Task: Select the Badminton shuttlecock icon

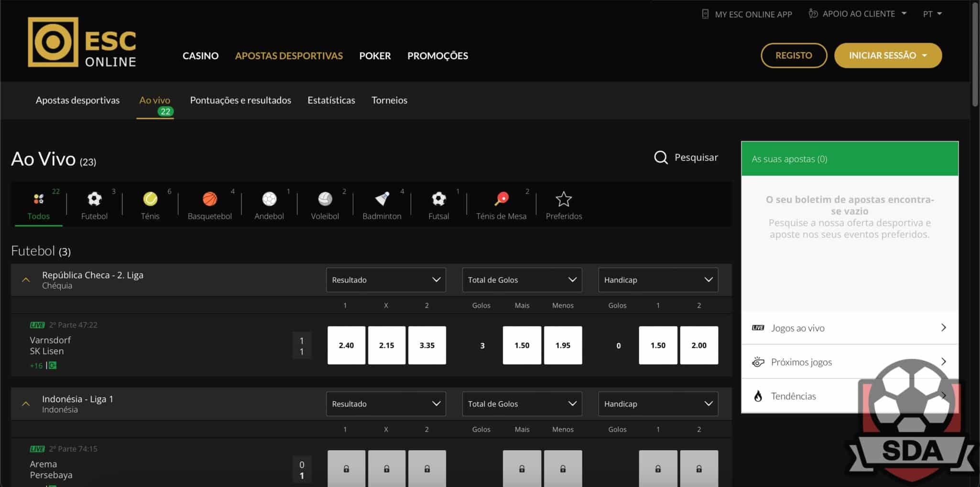Action: click(381, 199)
